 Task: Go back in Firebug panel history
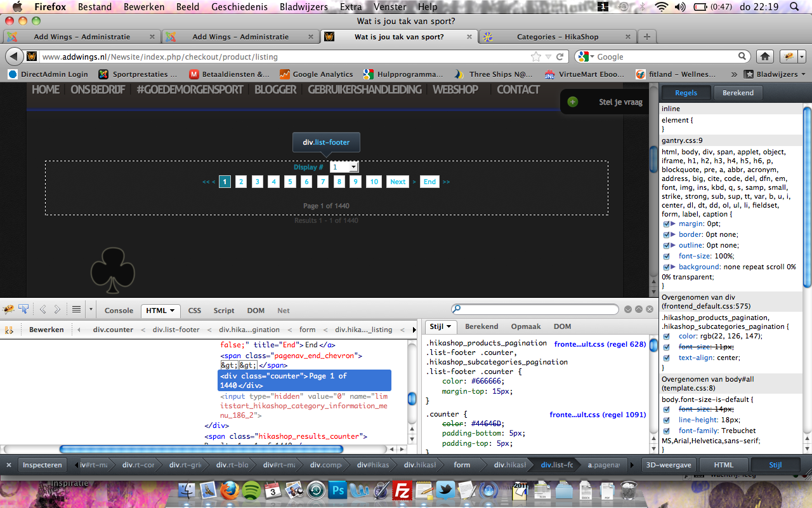[x=43, y=310]
